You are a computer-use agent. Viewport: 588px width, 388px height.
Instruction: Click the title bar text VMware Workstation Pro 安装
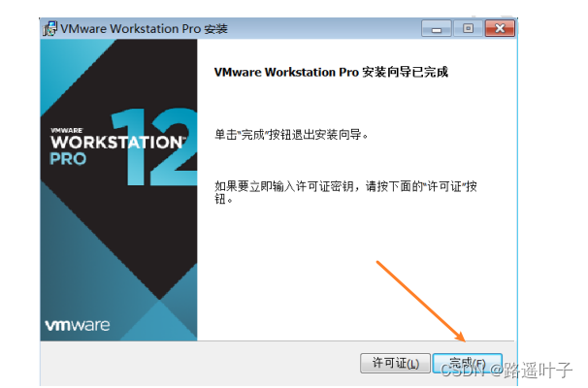pyautogui.click(x=144, y=29)
